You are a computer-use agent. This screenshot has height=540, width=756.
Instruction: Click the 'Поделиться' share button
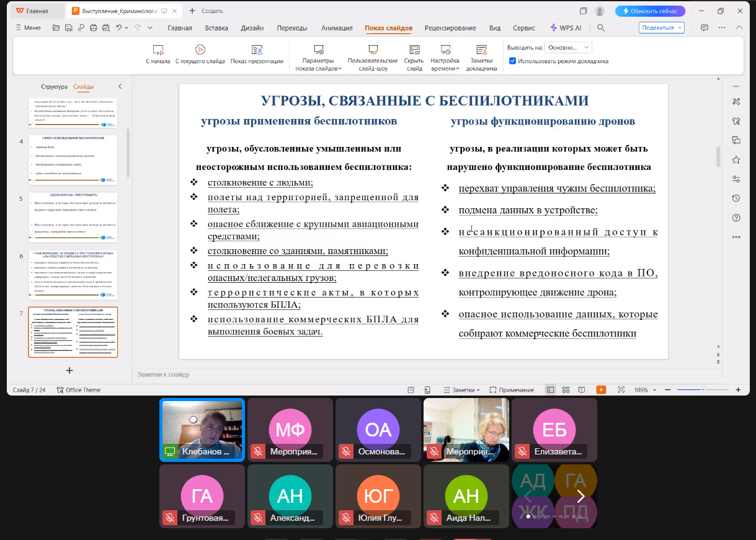click(x=661, y=28)
